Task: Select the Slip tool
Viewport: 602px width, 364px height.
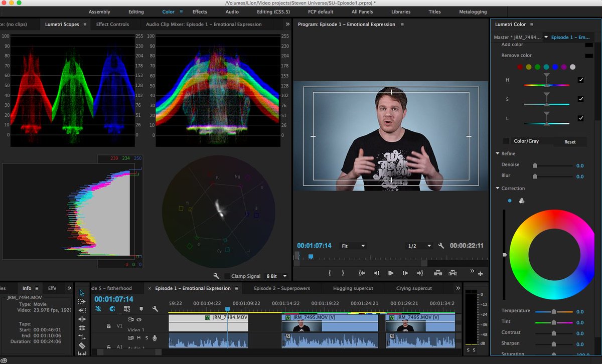Action: click(82, 354)
